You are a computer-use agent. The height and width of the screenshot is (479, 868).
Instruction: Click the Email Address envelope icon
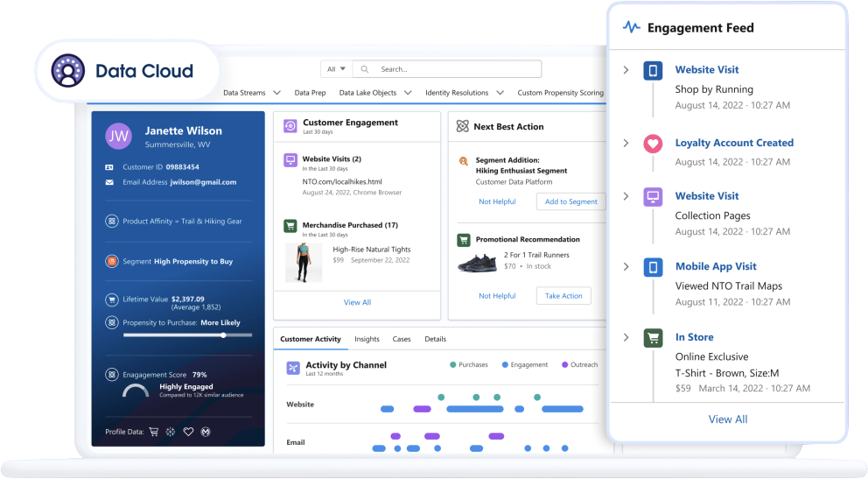pyautogui.click(x=109, y=182)
